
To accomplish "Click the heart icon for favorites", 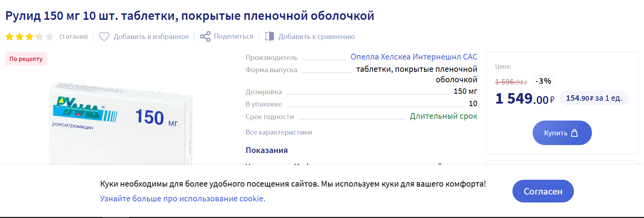I will pos(104,36).
